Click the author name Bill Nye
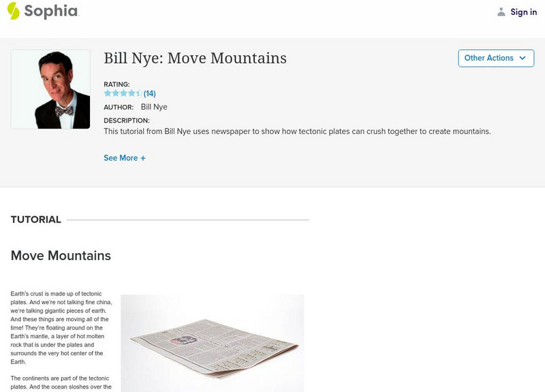The height and width of the screenshot is (392, 545). click(154, 107)
